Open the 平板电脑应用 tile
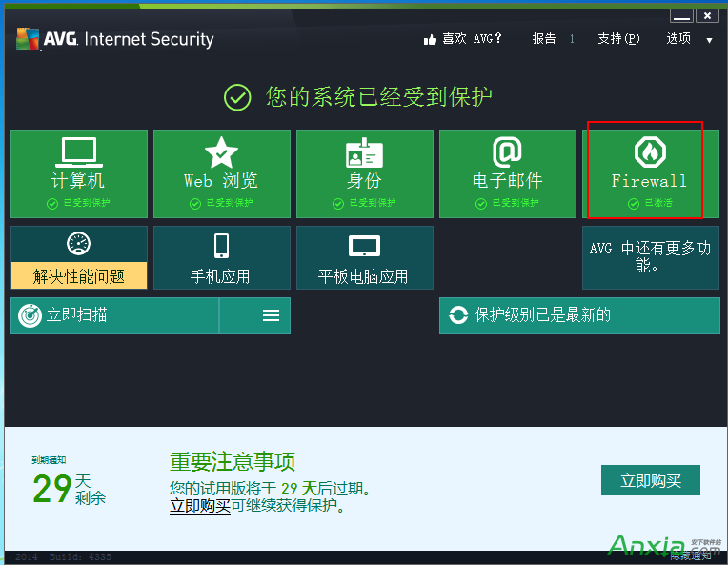 pos(364,257)
